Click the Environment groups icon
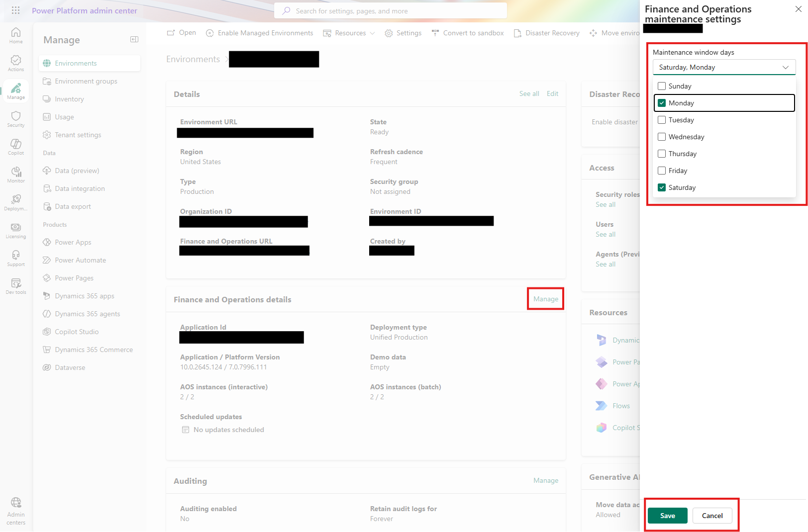Image resolution: width=808 pixels, height=532 pixels. pyautogui.click(x=47, y=81)
